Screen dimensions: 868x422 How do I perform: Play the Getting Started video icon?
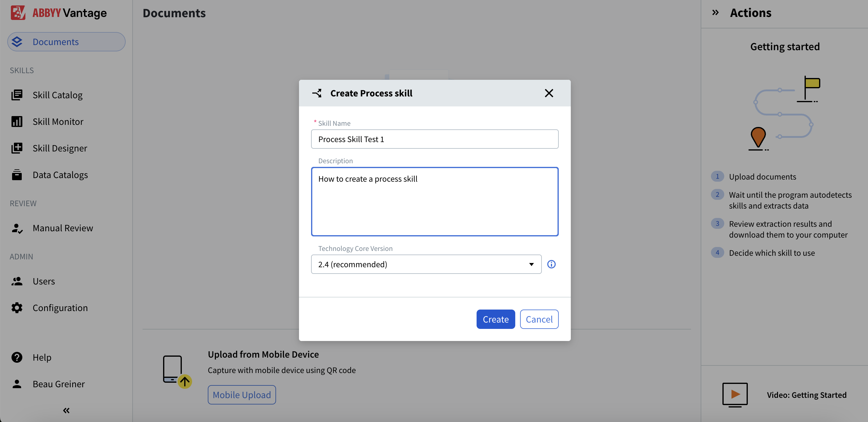735,394
